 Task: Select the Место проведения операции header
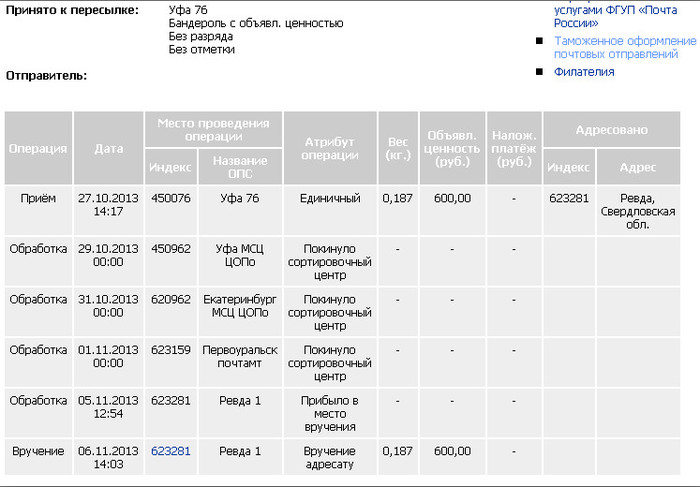[x=212, y=129]
